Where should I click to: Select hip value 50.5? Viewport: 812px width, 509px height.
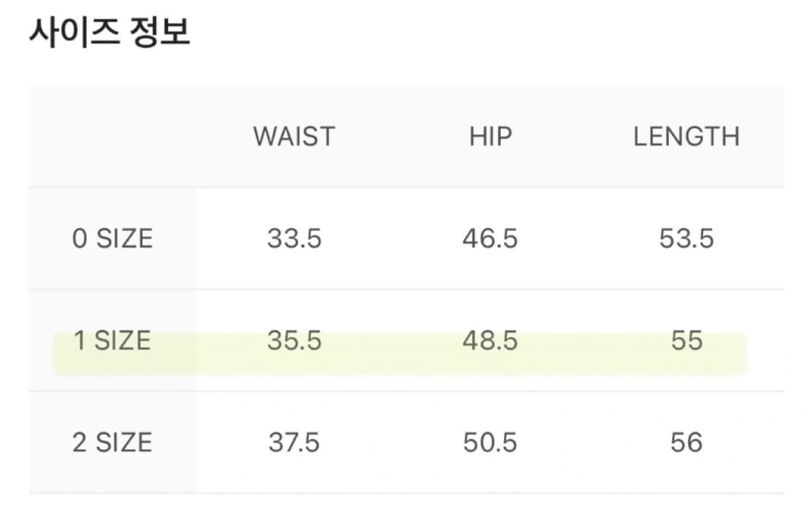(x=490, y=443)
